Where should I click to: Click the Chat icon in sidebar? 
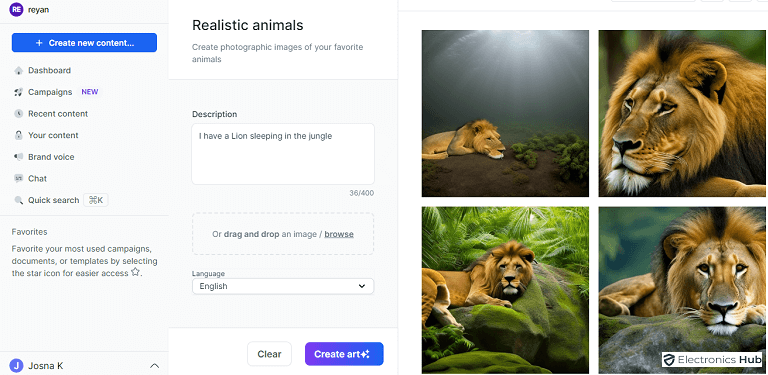(19, 178)
